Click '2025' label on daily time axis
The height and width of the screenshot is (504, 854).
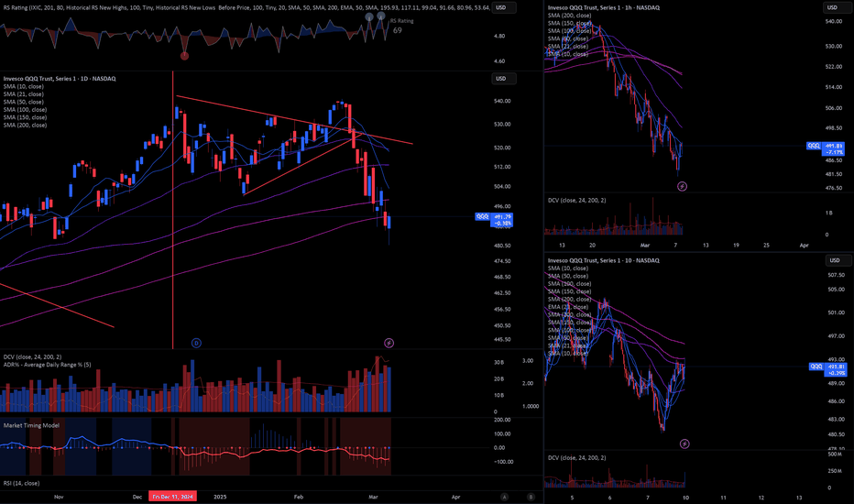pyautogui.click(x=220, y=497)
